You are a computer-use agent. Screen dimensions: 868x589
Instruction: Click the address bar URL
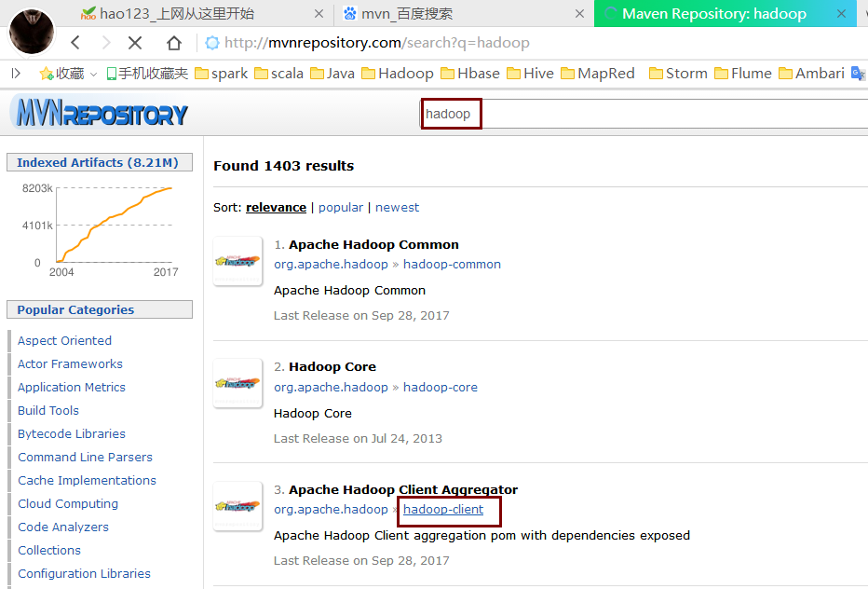click(x=377, y=43)
